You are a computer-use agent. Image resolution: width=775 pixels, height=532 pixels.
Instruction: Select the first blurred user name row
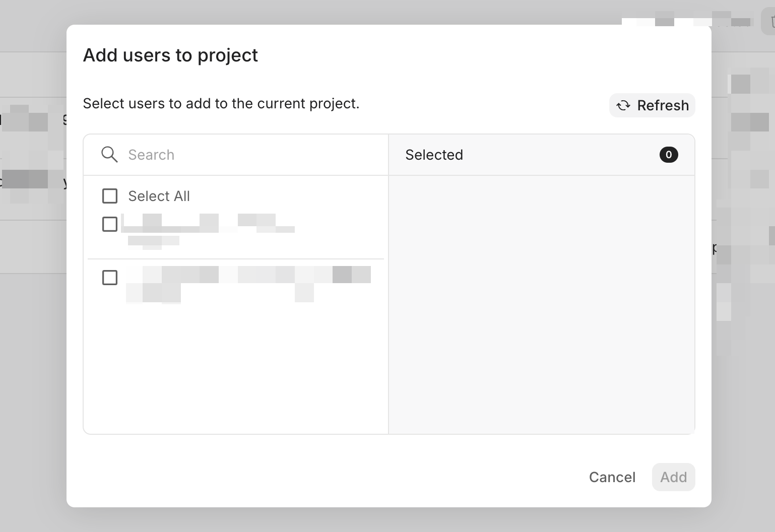pos(212,229)
